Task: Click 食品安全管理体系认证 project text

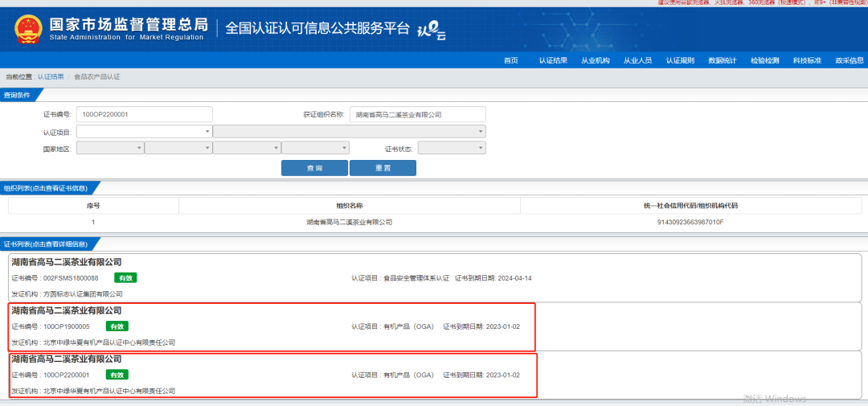Action: point(416,278)
